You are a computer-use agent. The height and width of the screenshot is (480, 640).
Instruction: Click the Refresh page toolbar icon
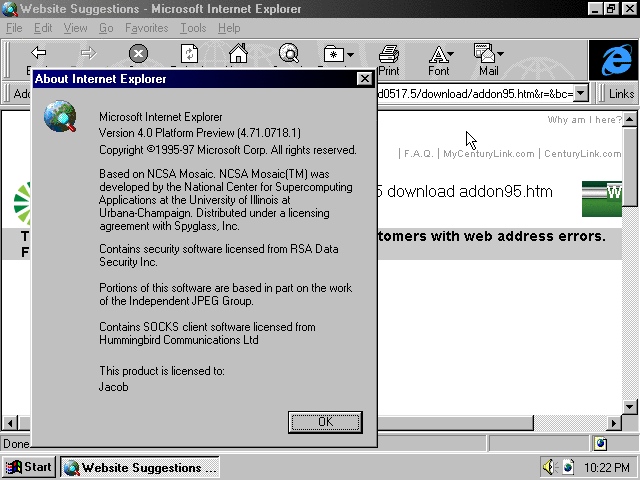coord(189,53)
